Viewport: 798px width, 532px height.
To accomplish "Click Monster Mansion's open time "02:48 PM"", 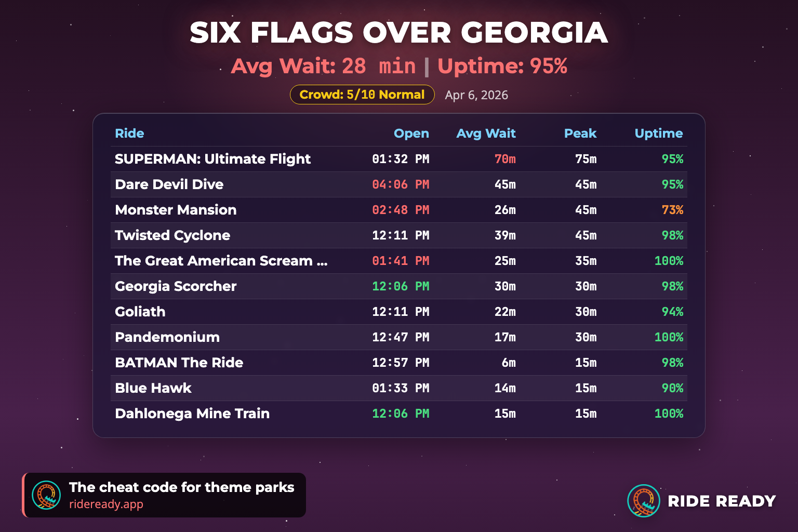I will tap(401, 210).
